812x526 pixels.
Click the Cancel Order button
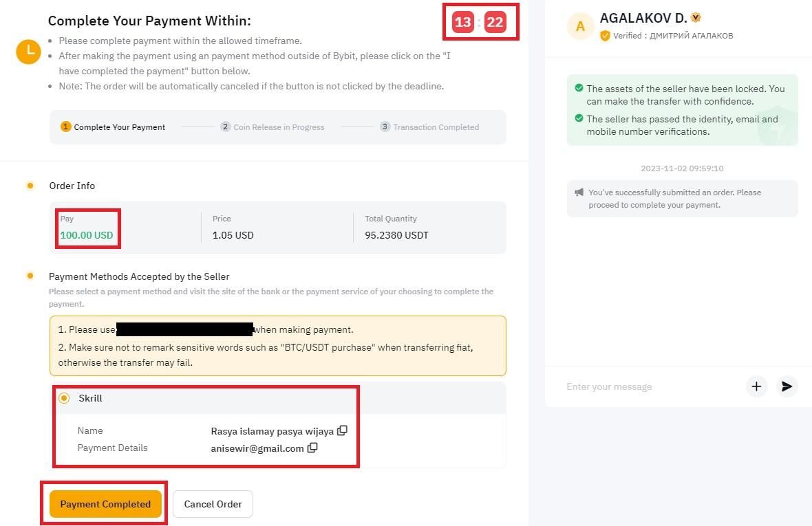click(x=213, y=504)
